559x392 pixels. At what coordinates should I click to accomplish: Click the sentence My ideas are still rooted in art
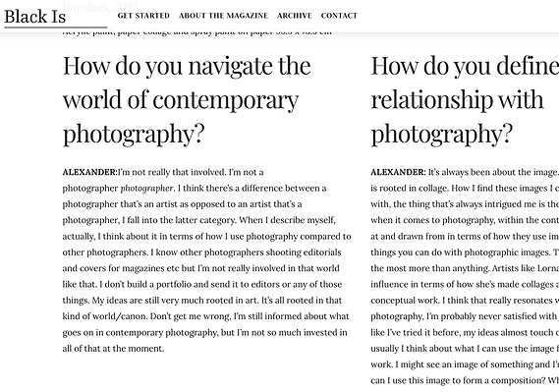click(x=175, y=301)
